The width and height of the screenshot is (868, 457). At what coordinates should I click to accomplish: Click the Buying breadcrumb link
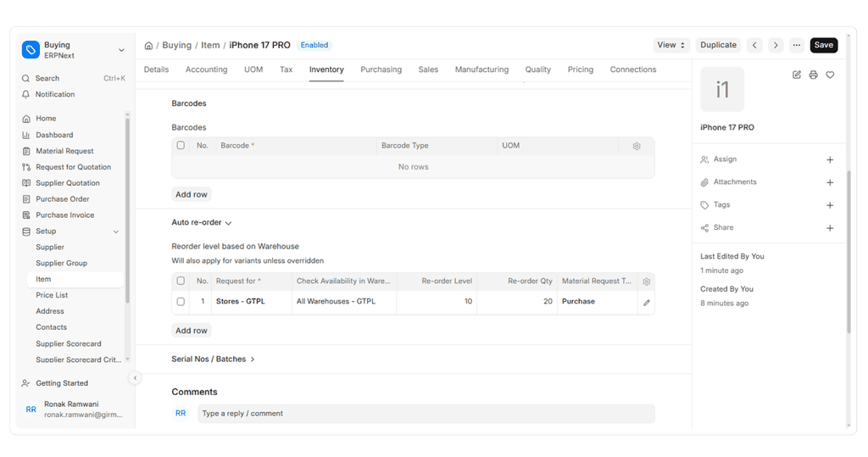[176, 46]
